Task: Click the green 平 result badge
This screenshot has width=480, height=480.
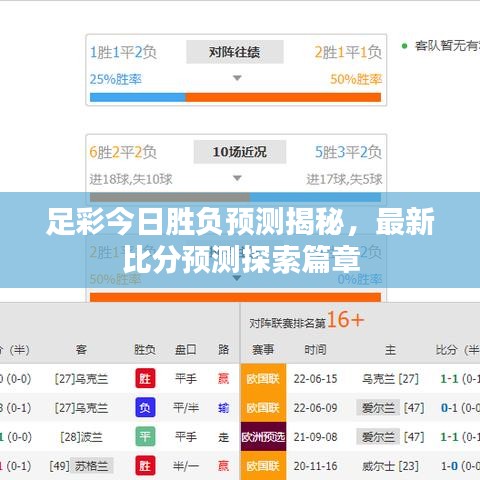Action: coord(145,436)
